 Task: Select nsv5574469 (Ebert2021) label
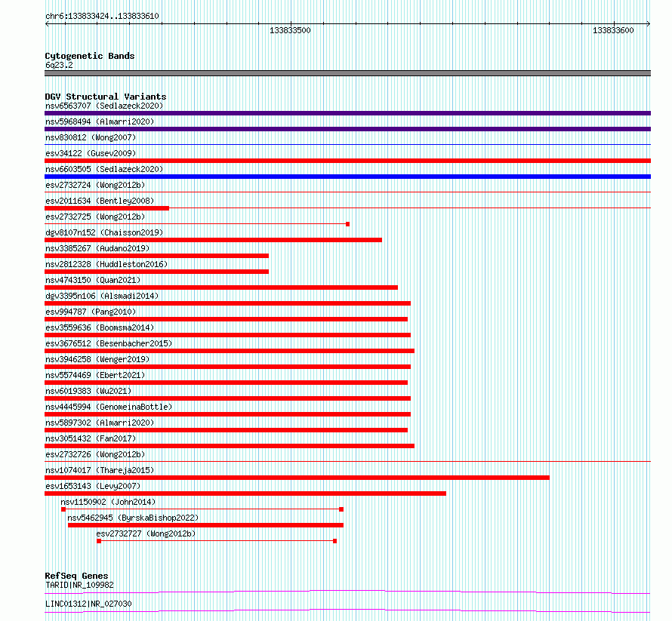point(95,375)
